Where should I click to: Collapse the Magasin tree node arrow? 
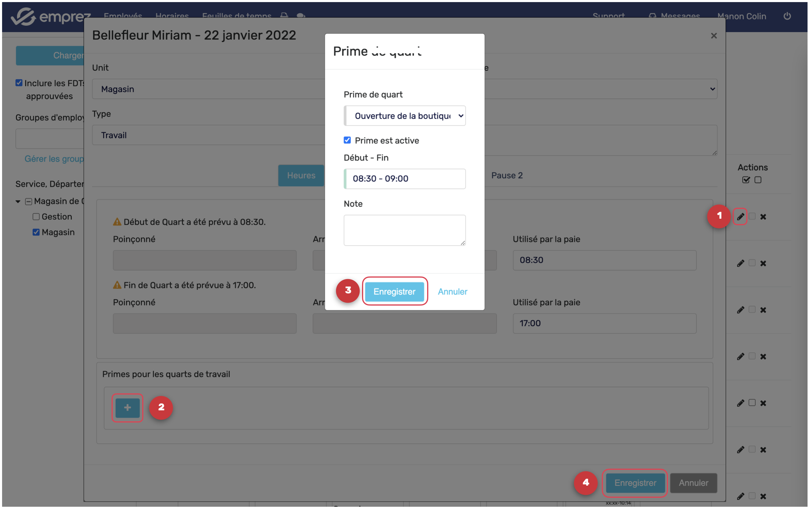click(18, 202)
